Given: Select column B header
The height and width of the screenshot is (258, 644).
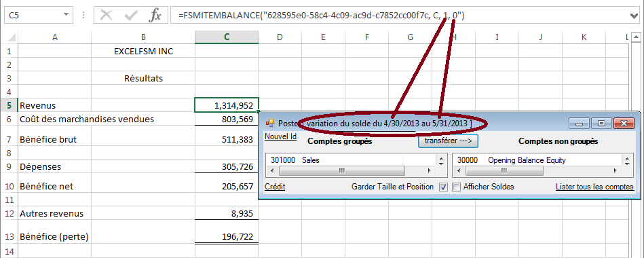Looking at the screenshot, I should tap(143, 37).
